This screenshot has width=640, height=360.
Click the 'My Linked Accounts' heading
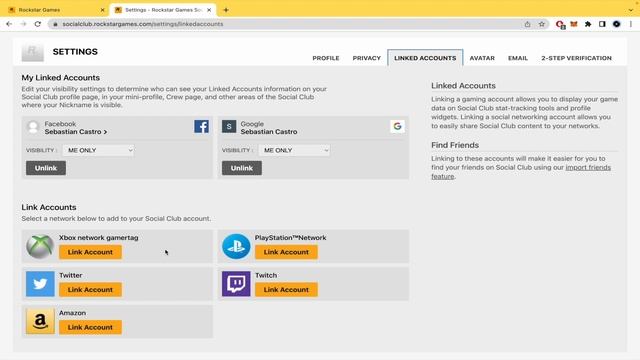click(x=60, y=78)
